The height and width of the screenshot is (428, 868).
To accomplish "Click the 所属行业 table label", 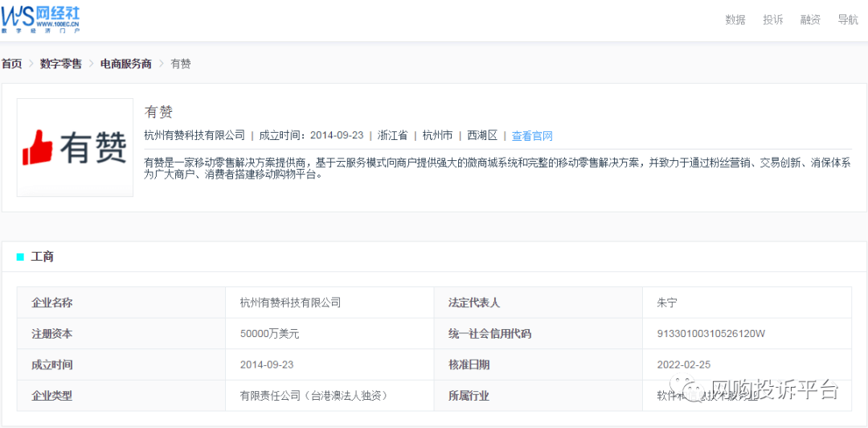I will click(469, 396).
